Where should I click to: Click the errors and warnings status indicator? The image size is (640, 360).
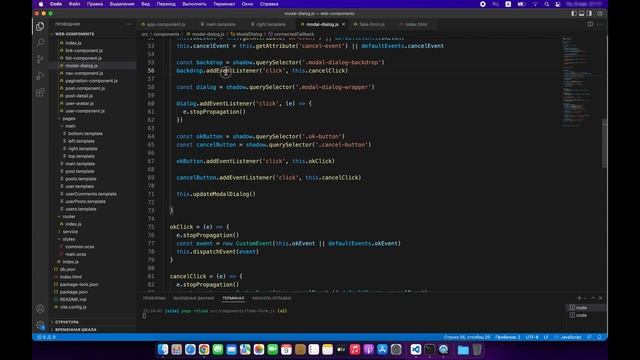(x=47, y=337)
